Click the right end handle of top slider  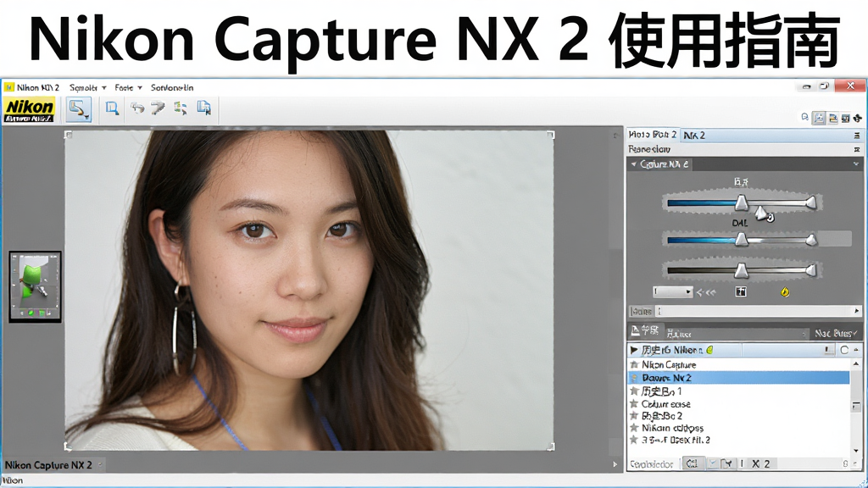click(811, 202)
